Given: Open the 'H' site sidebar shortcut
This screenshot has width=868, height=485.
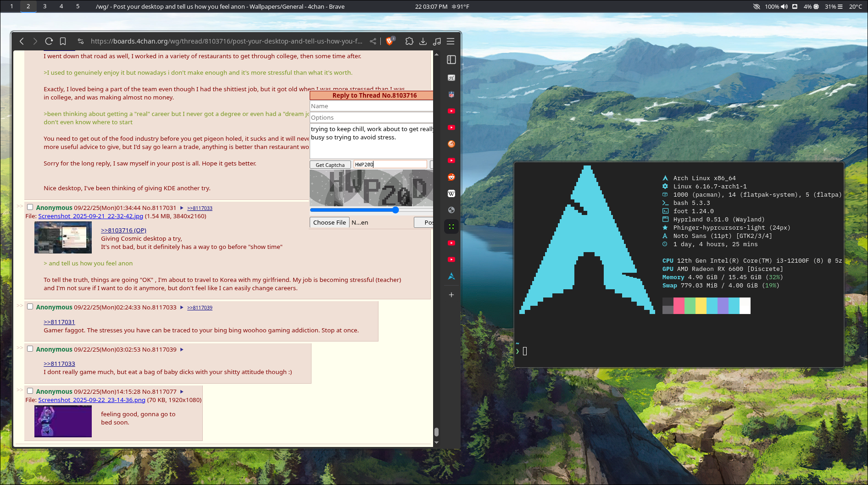Looking at the screenshot, I should pyautogui.click(x=451, y=78).
